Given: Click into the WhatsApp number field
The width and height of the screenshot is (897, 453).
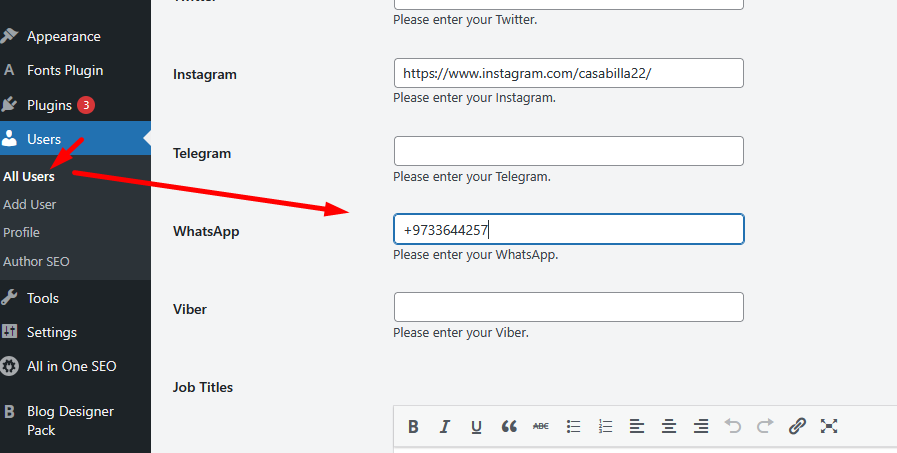Looking at the screenshot, I should pos(568,229).
